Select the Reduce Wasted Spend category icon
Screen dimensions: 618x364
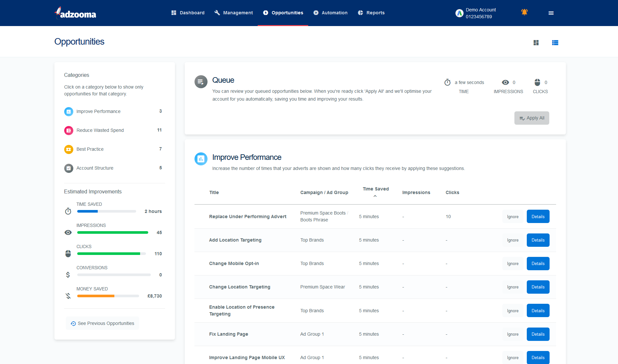coord(68,131)
